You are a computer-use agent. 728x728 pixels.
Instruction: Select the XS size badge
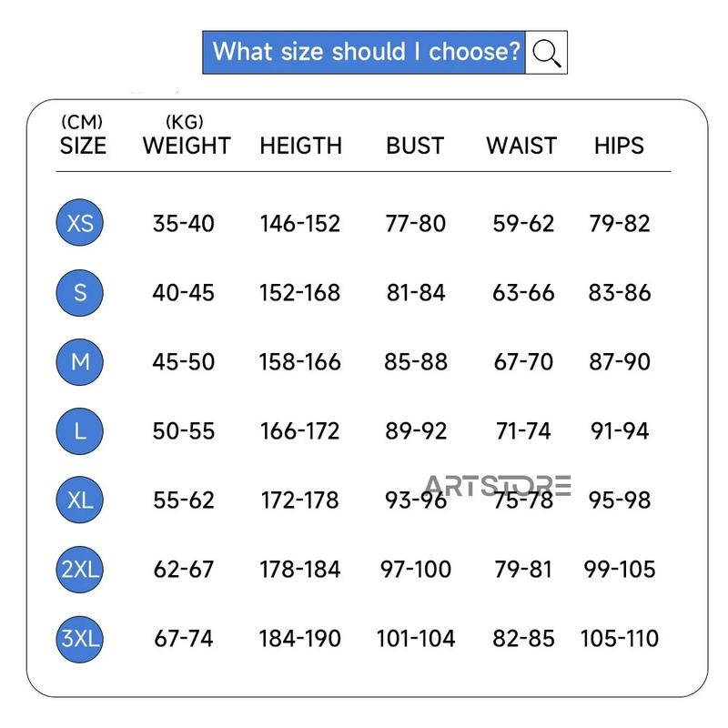[79, 222]
